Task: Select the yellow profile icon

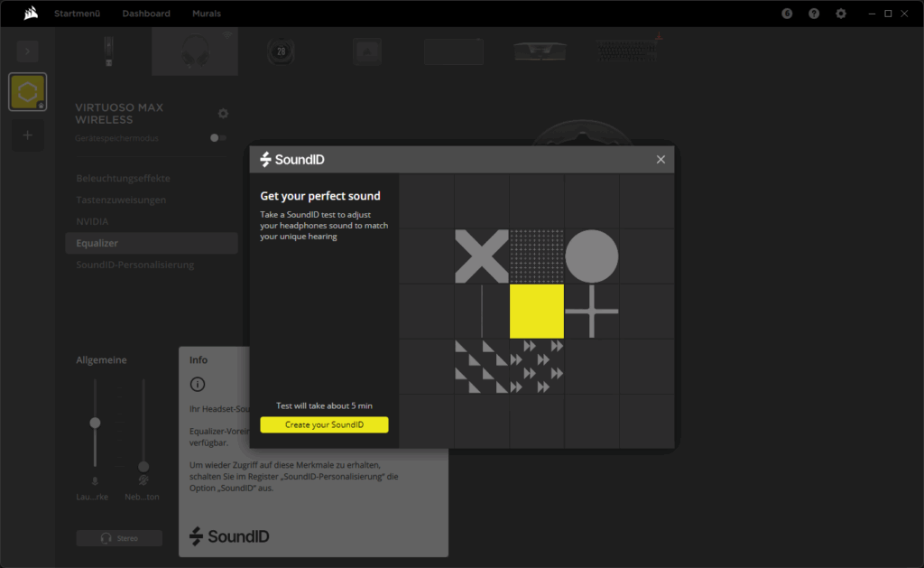Action: pos(27,92)
